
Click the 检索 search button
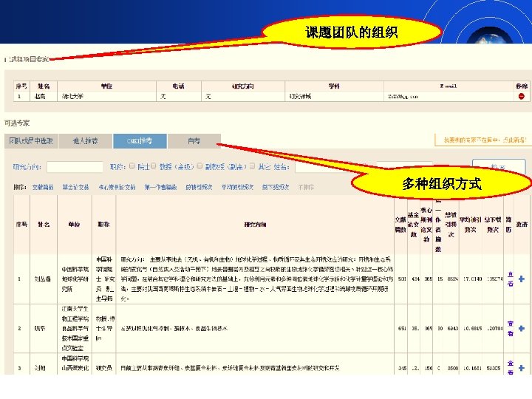click(499, 167)
